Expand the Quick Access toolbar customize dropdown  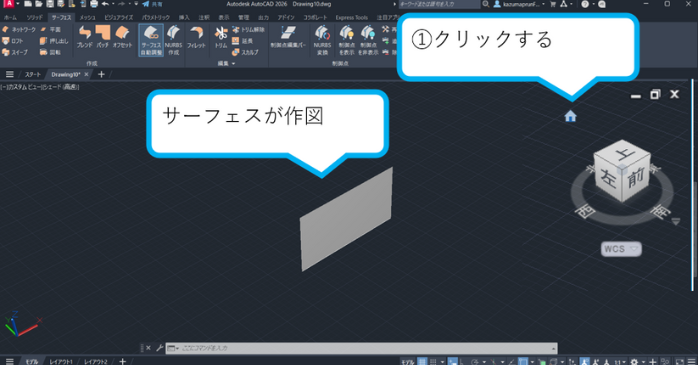(x=136, y=4)
